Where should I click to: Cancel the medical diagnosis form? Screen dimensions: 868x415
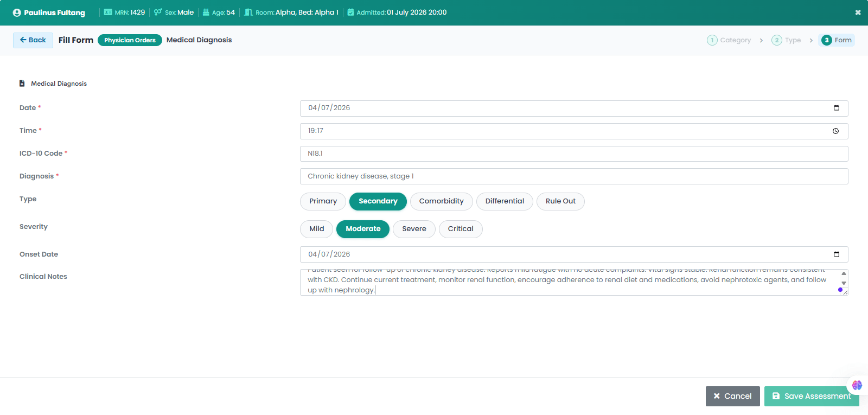coord(732,396)
